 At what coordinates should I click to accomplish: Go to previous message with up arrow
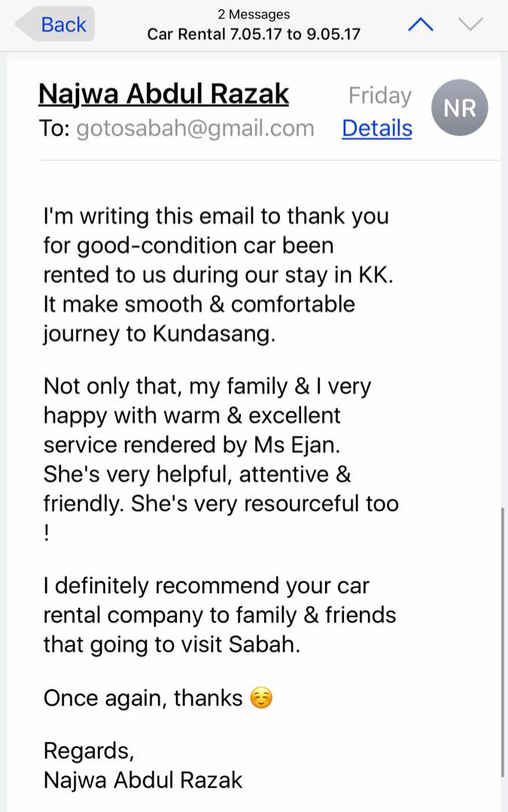click(x=421, y=25)
